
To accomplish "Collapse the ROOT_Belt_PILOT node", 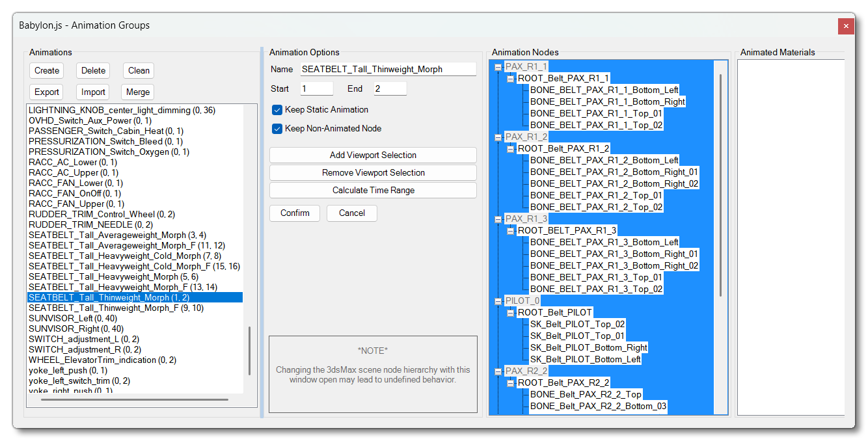I will (511, 313).
